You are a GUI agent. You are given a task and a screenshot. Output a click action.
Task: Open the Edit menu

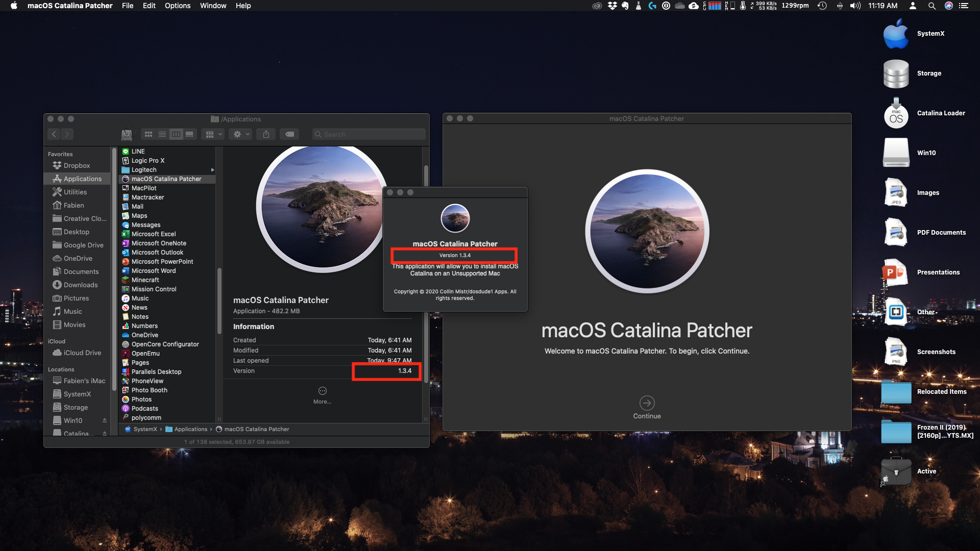pos(149,6)
